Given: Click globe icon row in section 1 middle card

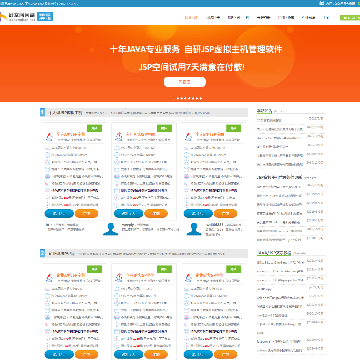Looking at the screenshot, I should click(142, 176).
